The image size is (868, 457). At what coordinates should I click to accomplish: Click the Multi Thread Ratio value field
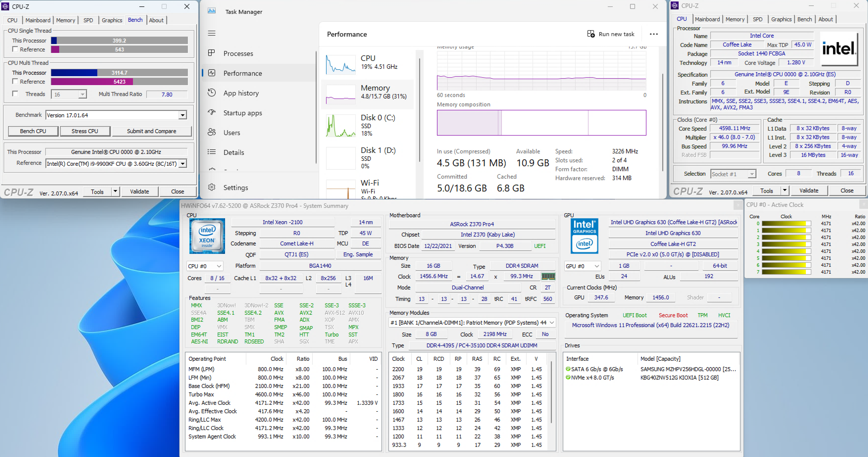(167, 94)
